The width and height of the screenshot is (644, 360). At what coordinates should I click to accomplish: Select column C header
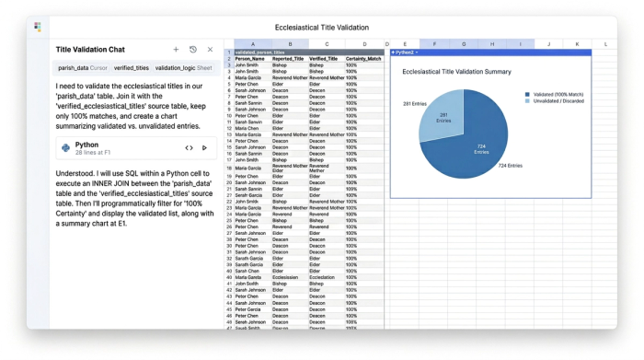pos(327,44)
